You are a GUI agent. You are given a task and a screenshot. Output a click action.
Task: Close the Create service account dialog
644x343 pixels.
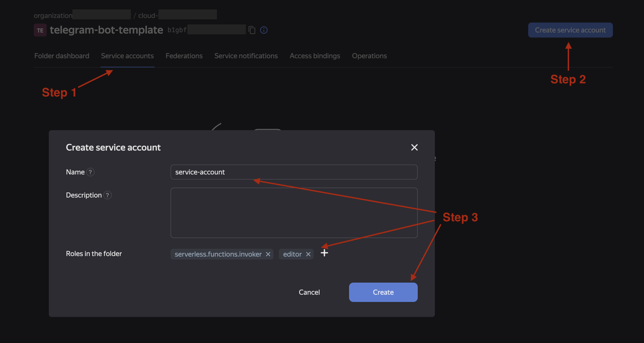[x=414, y=147]
